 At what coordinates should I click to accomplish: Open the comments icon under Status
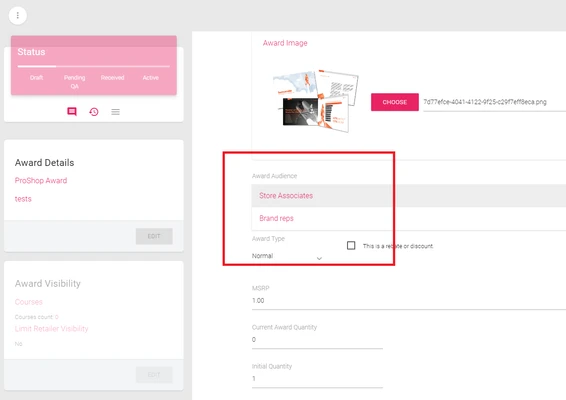[72, 112]
